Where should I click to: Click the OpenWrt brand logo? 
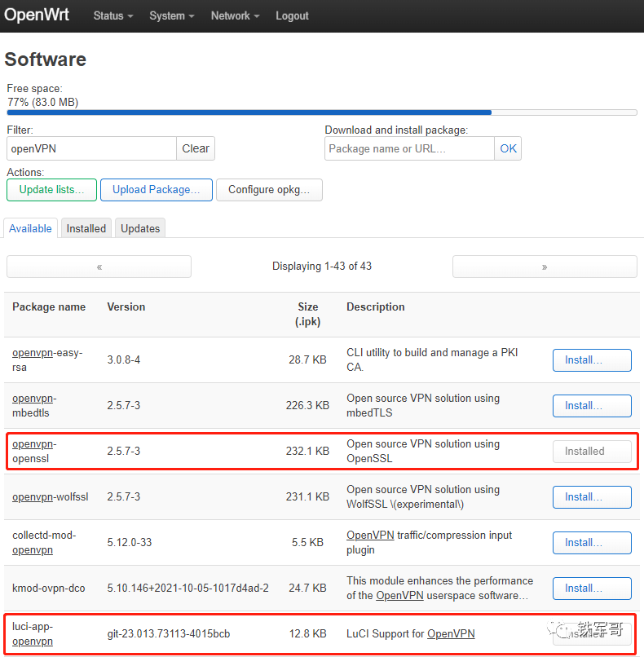(37, 15)
